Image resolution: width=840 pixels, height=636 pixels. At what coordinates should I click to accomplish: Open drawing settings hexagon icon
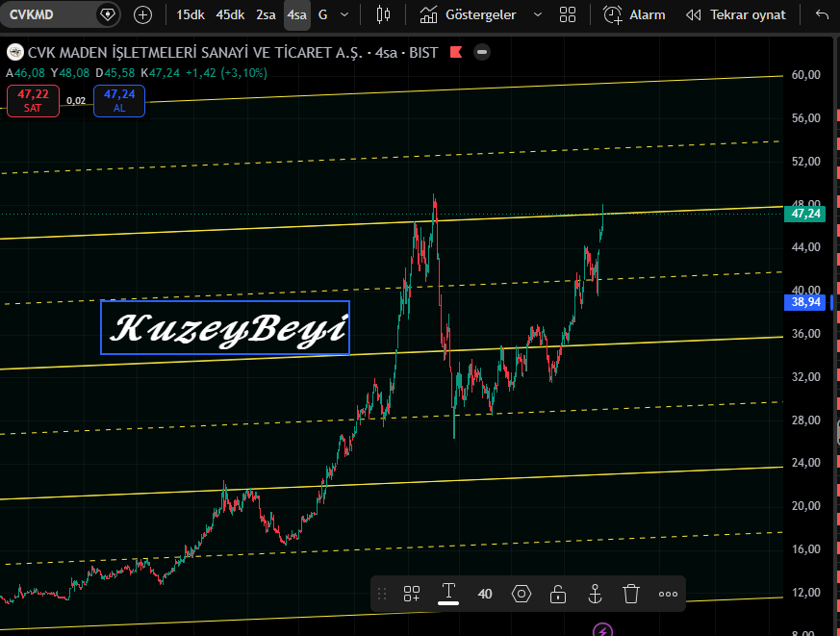click(x=522, y=594)
